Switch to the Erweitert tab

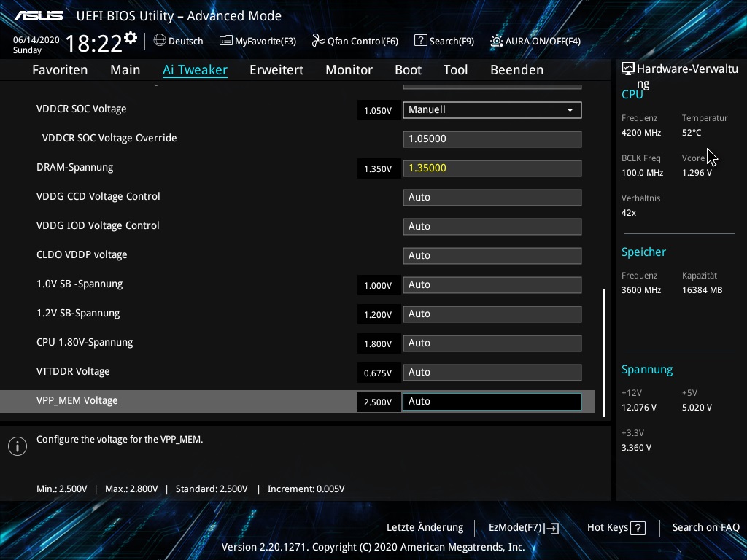pyautogui.click(x=276, y=70)
